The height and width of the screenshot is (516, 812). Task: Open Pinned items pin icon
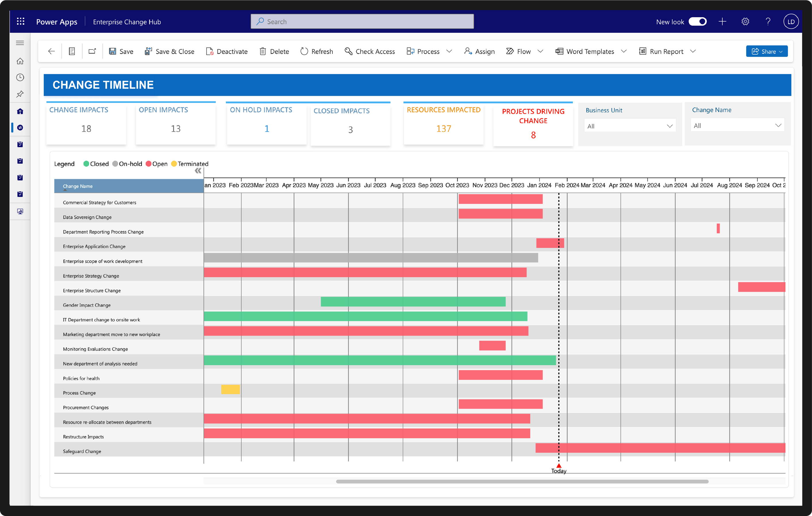20,94
